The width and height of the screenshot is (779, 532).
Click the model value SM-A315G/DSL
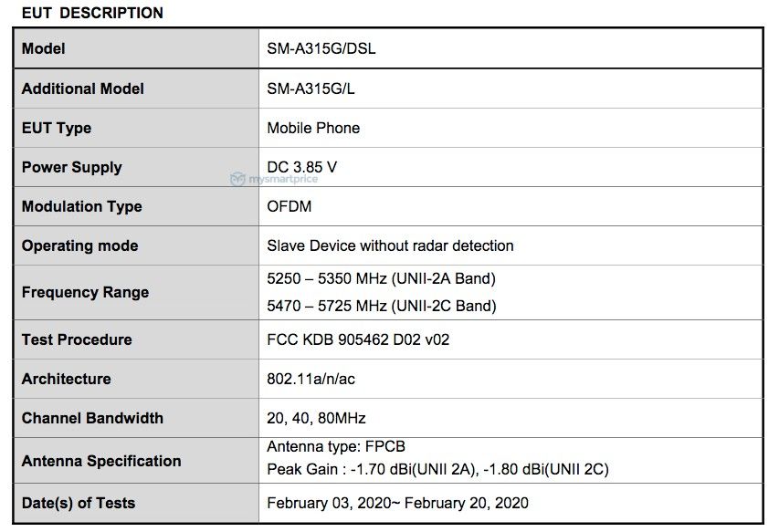tap(321, 48)
